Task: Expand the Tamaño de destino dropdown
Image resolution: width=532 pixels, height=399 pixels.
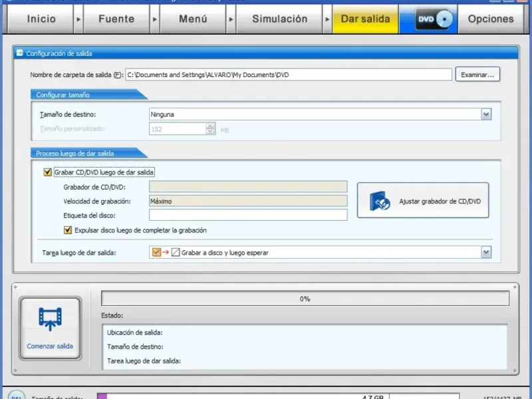Action: click(x=486, y=114)
